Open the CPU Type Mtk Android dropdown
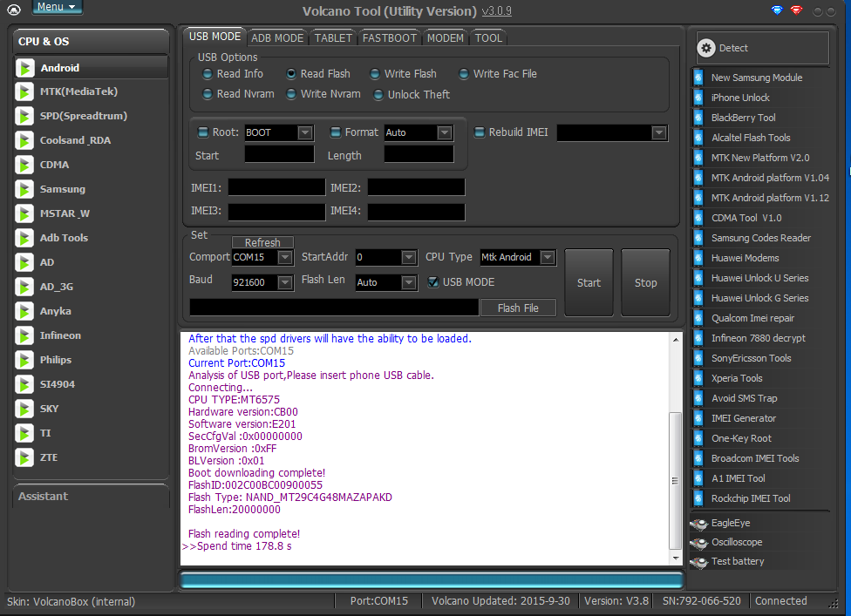The height and width of the screenshot is (616, 851). (547, 257)
